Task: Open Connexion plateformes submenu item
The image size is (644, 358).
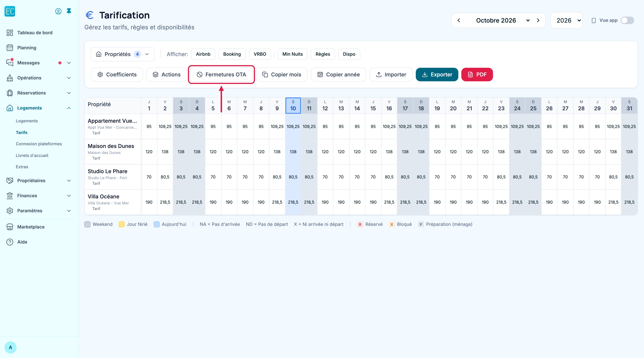Action: tap(39, 144)
